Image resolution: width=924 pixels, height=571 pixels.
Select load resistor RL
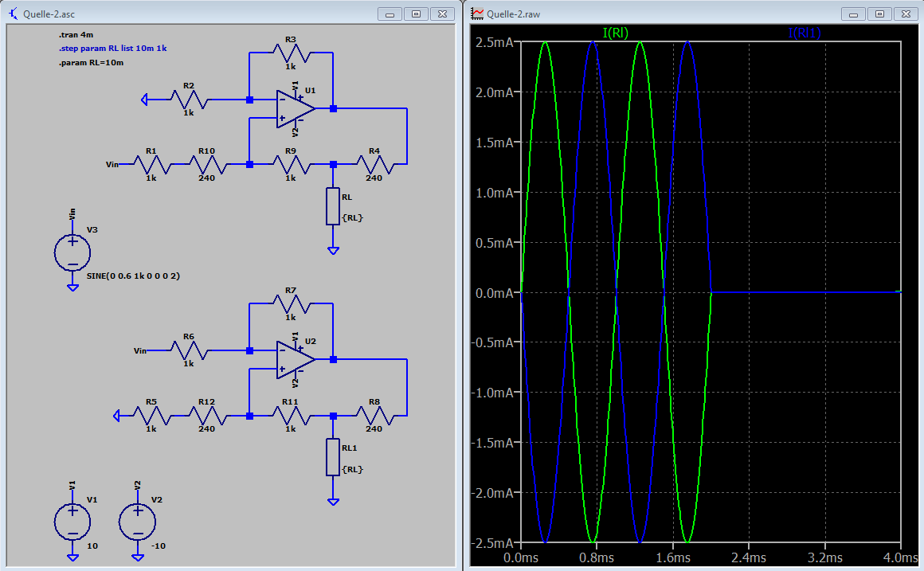point(333,206)
